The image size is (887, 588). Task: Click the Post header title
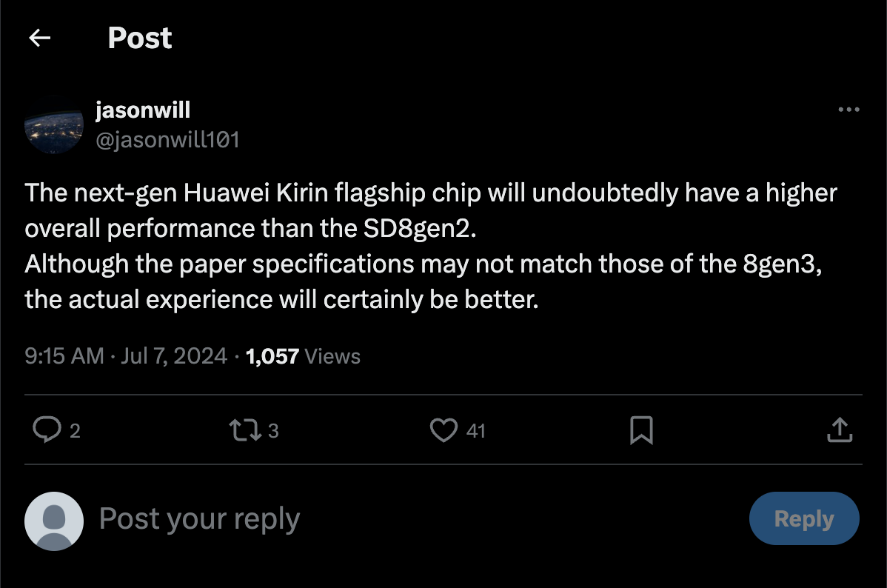click(x=140, y=38)
